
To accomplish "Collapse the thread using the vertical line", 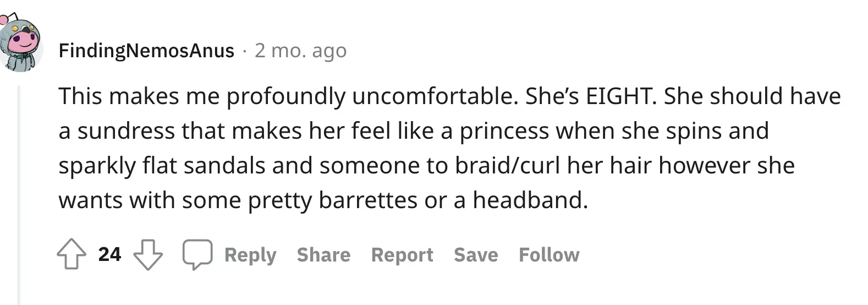I will point(19,193).
